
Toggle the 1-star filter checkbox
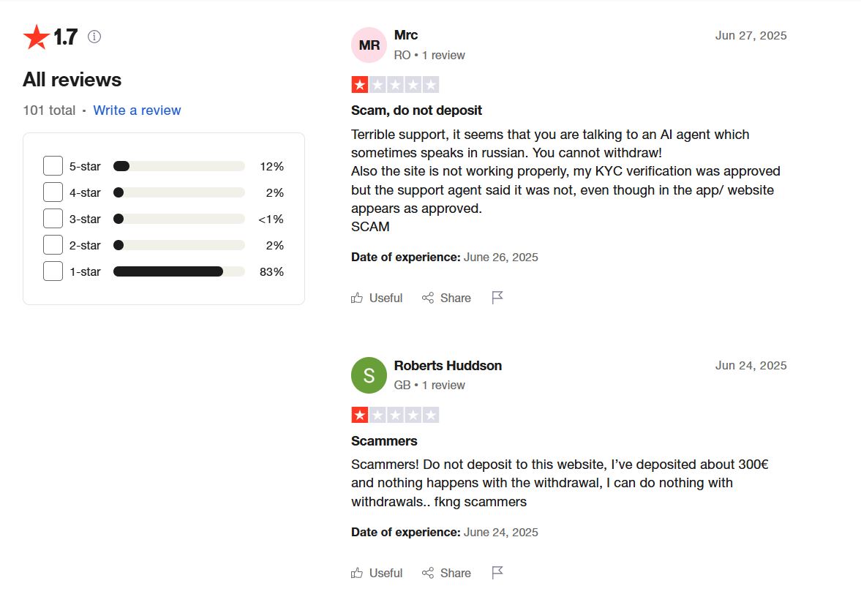[x=53, y=271]
